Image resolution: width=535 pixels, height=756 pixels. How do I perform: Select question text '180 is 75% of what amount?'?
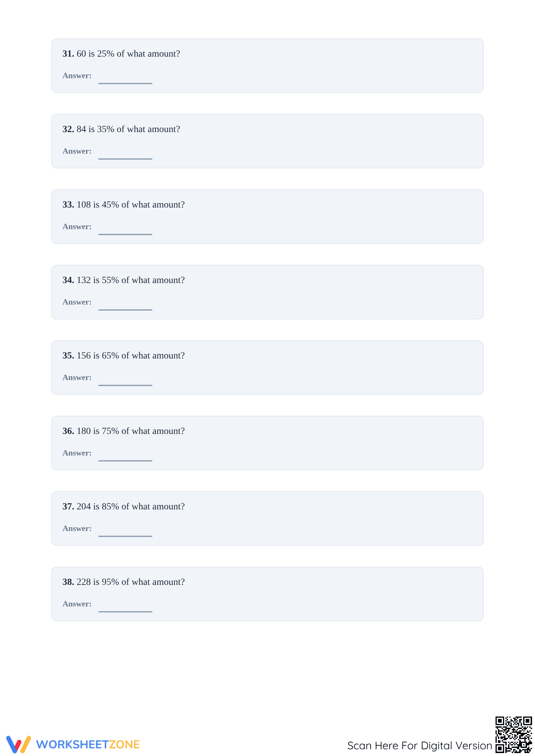point(131,431)
